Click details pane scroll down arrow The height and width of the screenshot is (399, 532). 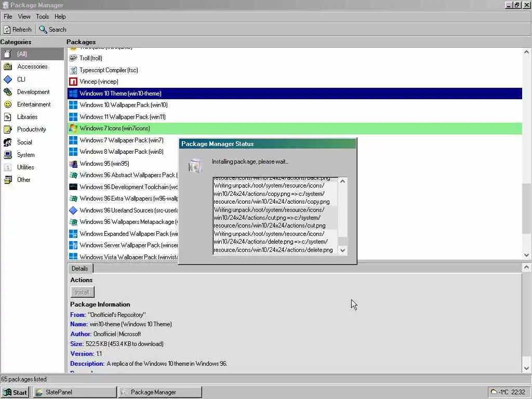coord(526,368)
